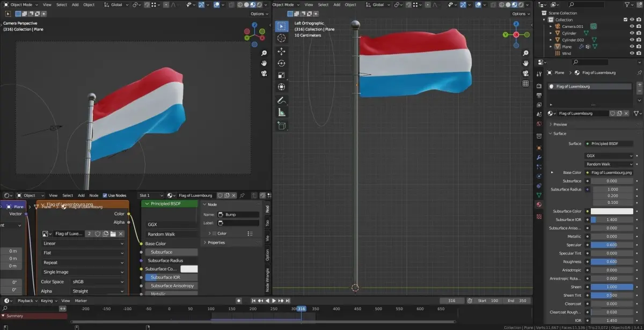This screenshot has height=330, width=644.
Task: Select the Select Box tool in right viewport
Action: (282, 26)
